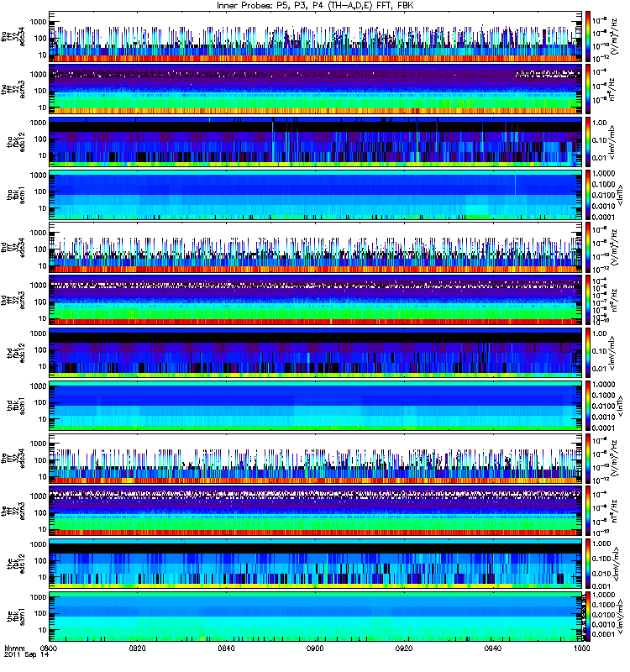This screenshot has width=630, height=672.
Task: Click the 'hhmm' axis unit label
Action: (x=14, y=648)
